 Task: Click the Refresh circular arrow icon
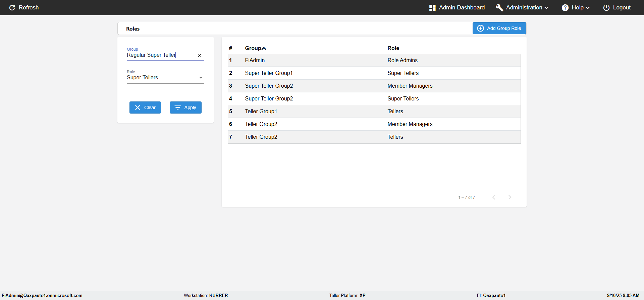click(12, 7)
